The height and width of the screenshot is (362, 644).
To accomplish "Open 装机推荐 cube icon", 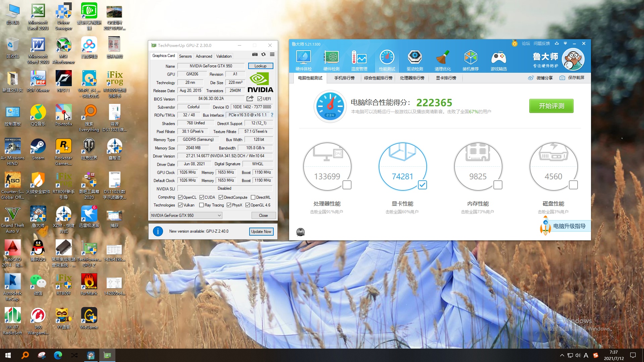I will click(x=471, y=61).
